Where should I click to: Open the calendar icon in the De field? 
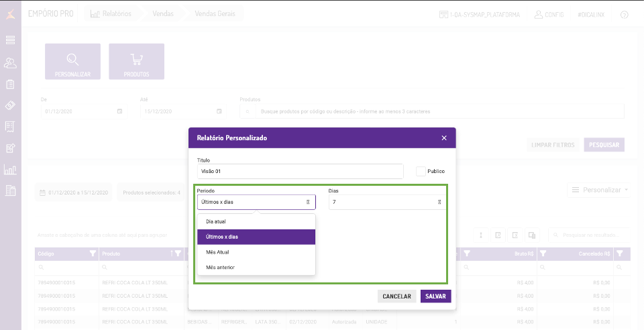click(x=119, y=111)
